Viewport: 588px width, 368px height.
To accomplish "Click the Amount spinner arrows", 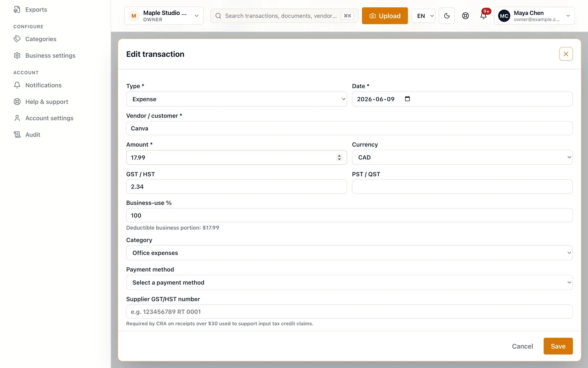I will (339, 157).
